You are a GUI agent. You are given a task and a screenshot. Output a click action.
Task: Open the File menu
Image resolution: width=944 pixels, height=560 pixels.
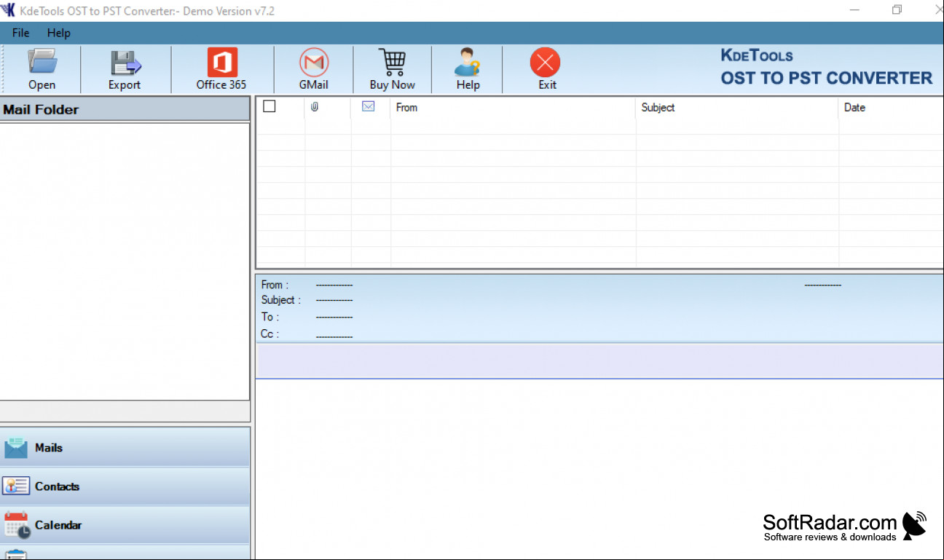pos(21,33)
